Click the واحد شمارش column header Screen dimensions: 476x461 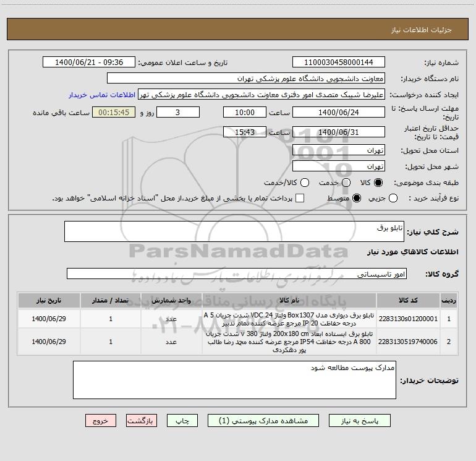(171, 300)
